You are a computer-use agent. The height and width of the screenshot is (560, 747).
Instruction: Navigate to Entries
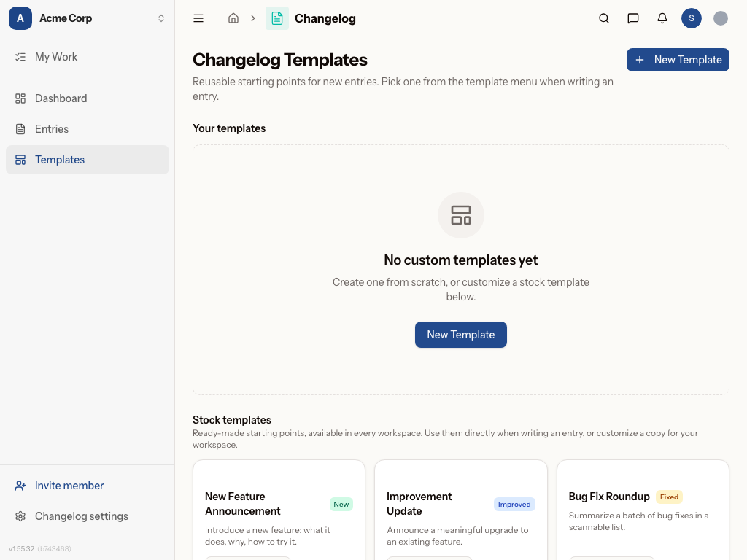[x=88, y=129]
